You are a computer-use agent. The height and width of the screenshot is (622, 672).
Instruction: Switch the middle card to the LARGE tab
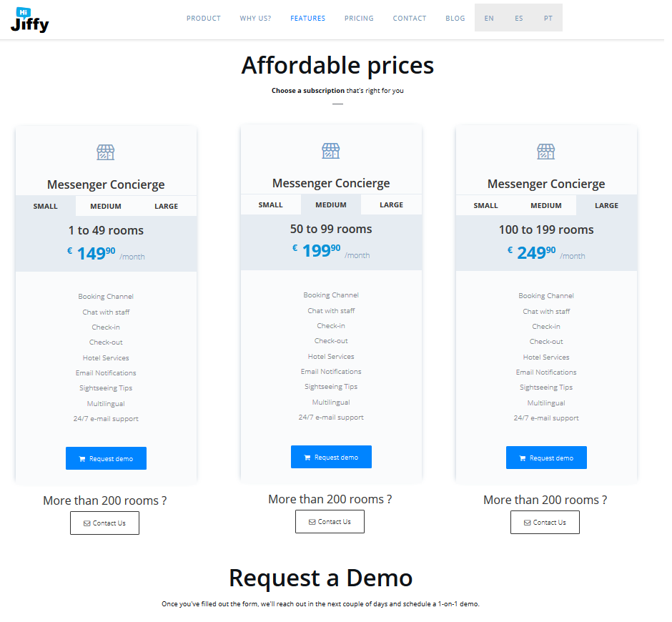[x=391, y=205]
